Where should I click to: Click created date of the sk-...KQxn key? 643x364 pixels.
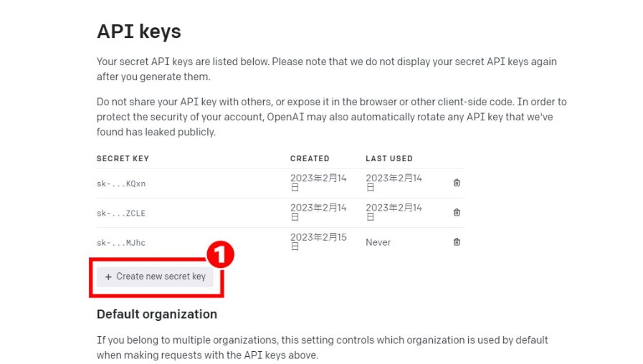point(318,182)
